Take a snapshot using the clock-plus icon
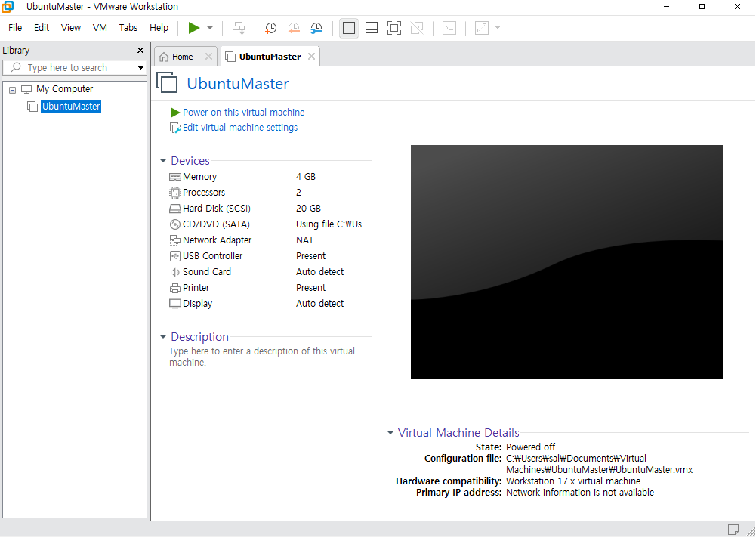Screen dimensions: 756x538 tap(270, 28)
